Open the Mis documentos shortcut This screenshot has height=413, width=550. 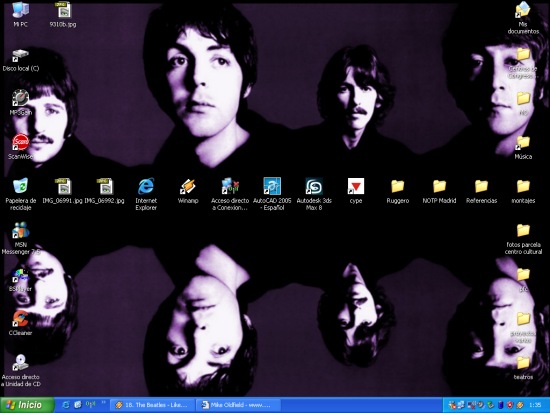pyautogui.click(x=523, y=18)
